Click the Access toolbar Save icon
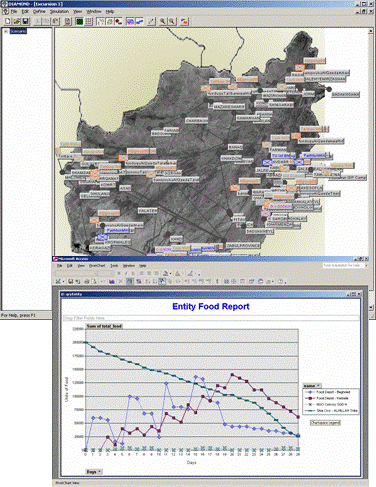 click(x=71, y=281)
